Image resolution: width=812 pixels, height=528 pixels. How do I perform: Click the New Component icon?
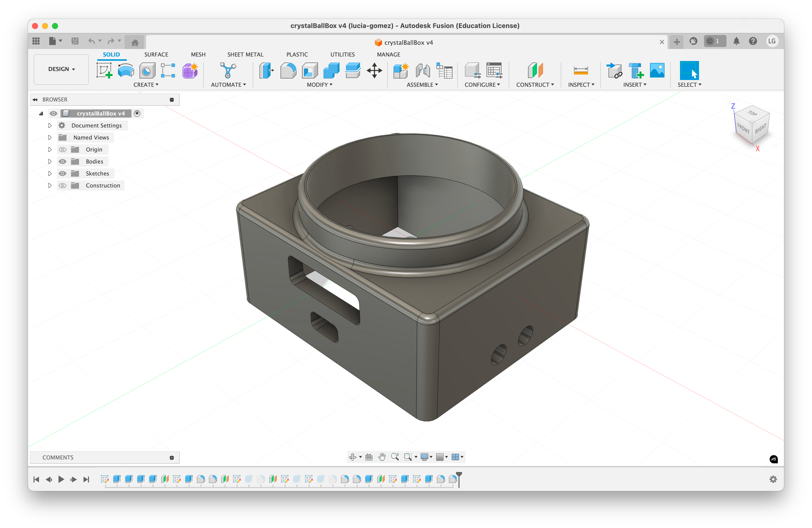pos(401,70)
